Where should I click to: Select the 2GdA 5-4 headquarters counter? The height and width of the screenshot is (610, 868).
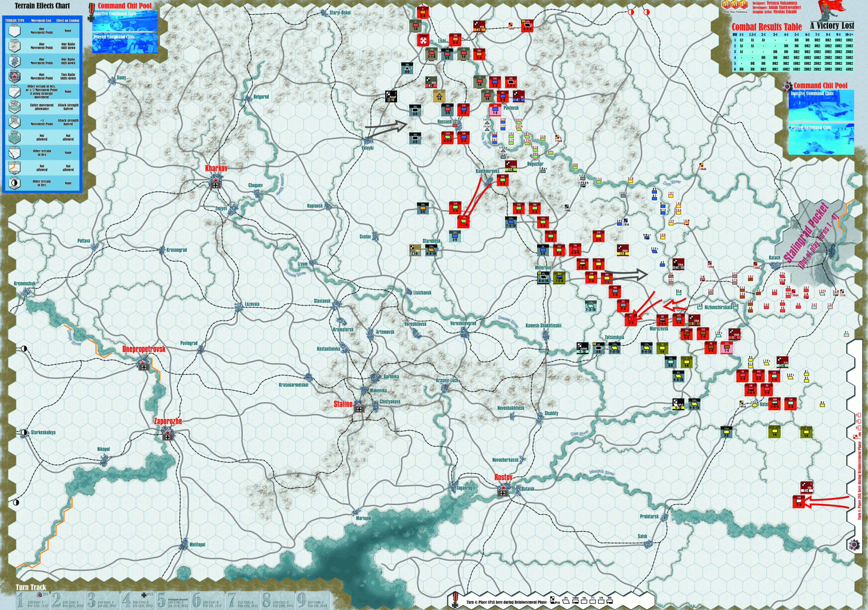(734, 334)
